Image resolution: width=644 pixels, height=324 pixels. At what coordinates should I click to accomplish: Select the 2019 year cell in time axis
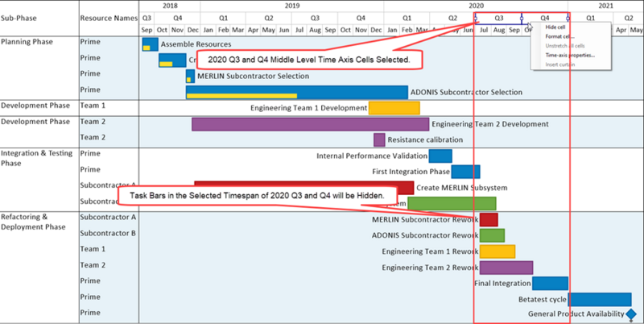[292, 6]
